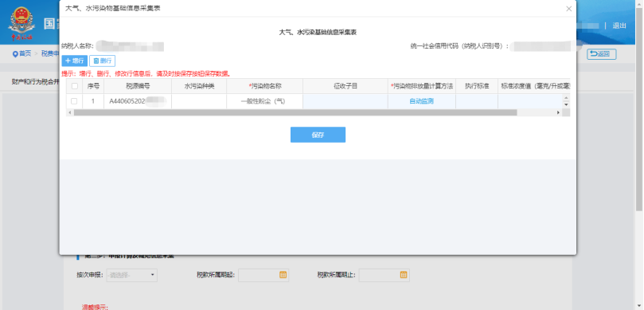644x310 pixels.
Task: Click the 污染物排放量计算方法 column header
Action: click(x=421, y=86)
